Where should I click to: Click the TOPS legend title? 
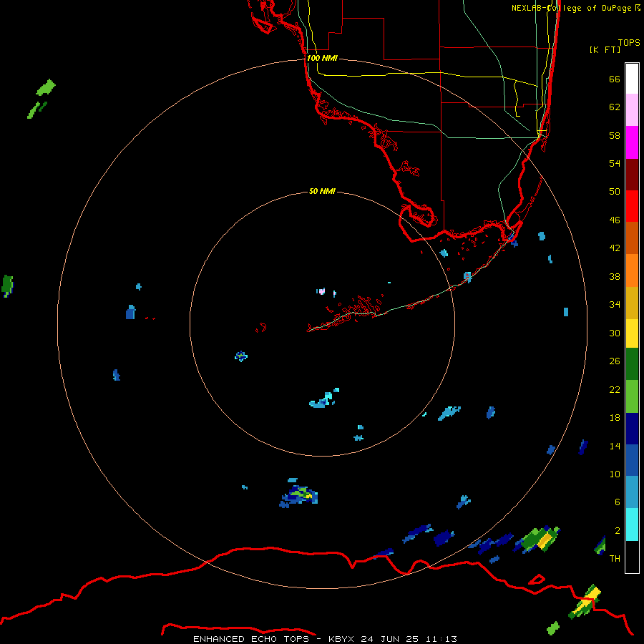point(629,43)
